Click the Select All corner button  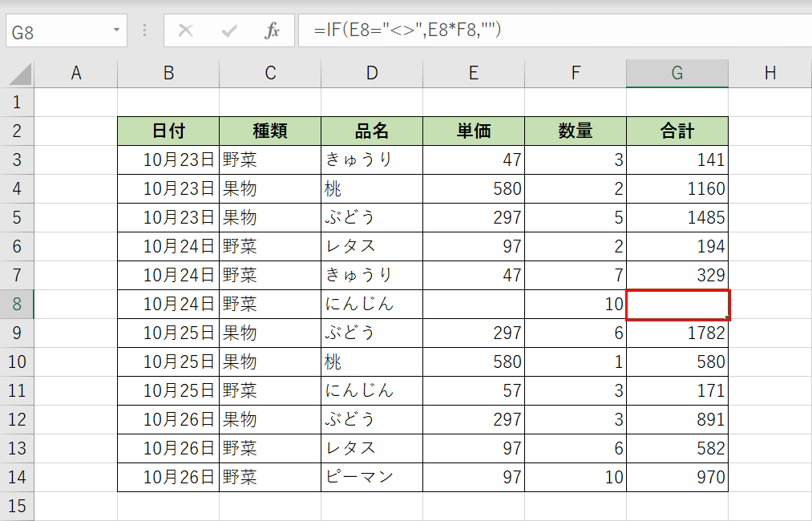point(18,72)
